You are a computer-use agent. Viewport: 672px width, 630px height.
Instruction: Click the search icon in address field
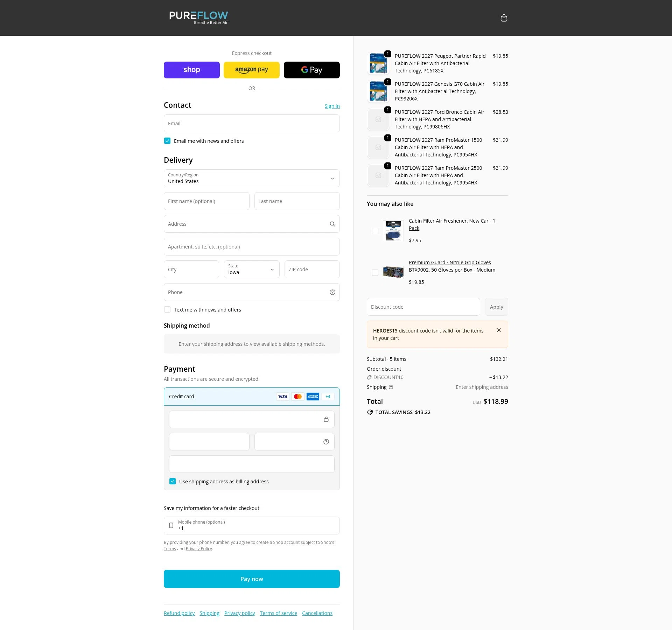tap(332, 224)
